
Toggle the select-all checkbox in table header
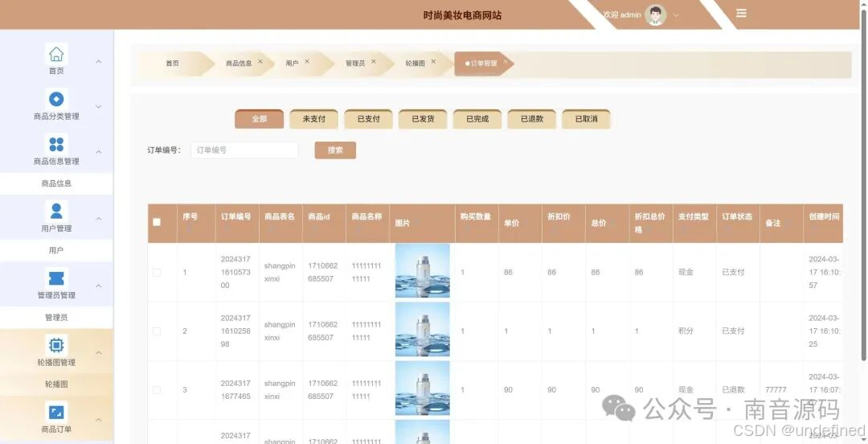pos(157,222)
